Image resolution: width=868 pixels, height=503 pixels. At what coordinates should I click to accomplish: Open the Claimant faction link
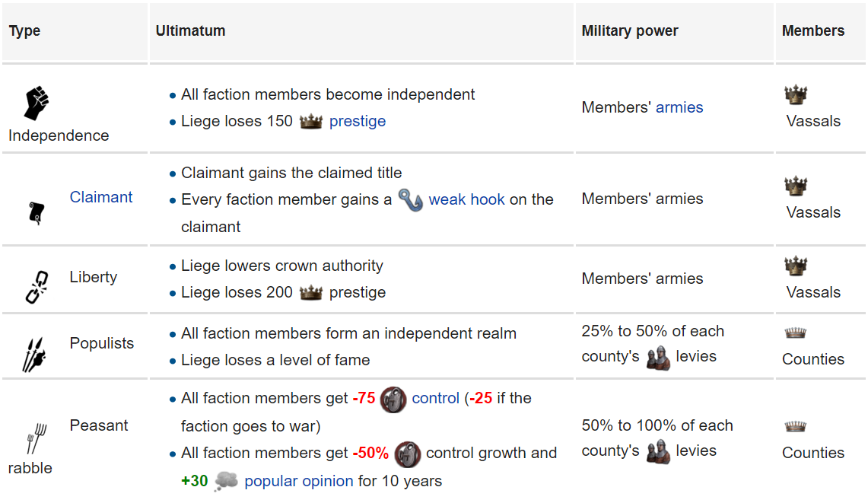(x=101, y=197)
